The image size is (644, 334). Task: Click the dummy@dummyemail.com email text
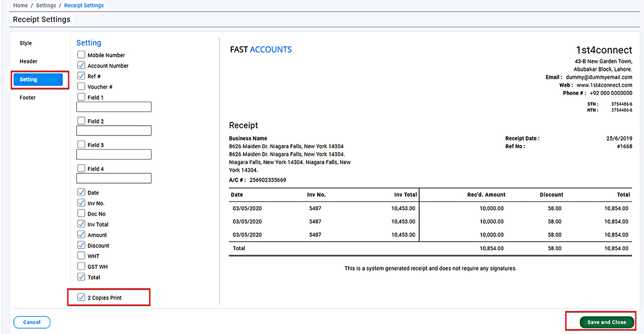pos(599,77)
